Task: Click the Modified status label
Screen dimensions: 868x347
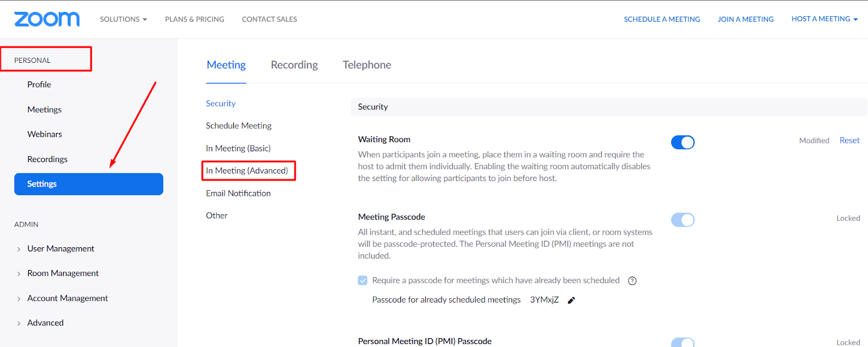Action: (x=814, y=140)
